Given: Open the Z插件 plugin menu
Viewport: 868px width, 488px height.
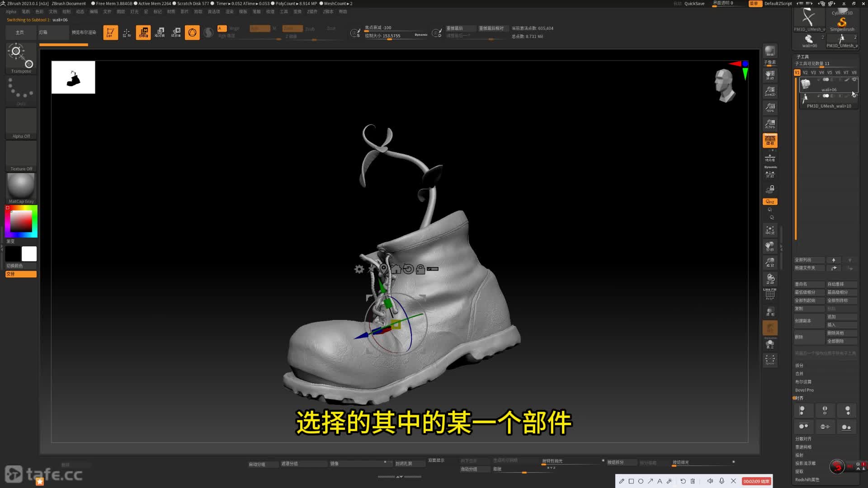Looking at the screenshot, I should 312,12.
